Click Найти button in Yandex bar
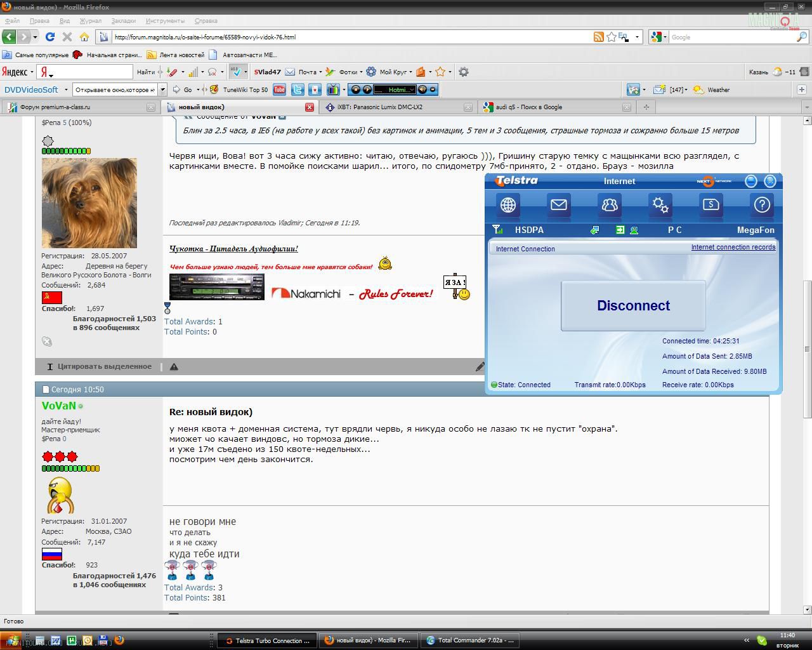Image resolution: width=812 pixels, height=650 pixels. coord(145,72)
